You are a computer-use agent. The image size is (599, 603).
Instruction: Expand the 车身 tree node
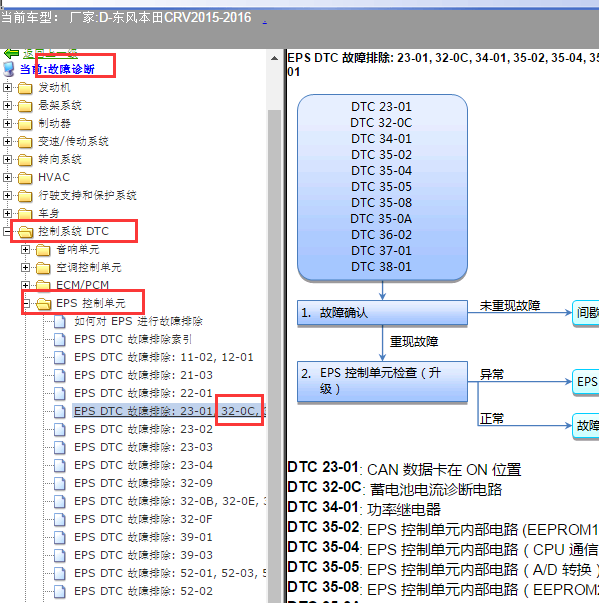coord(7,213)
